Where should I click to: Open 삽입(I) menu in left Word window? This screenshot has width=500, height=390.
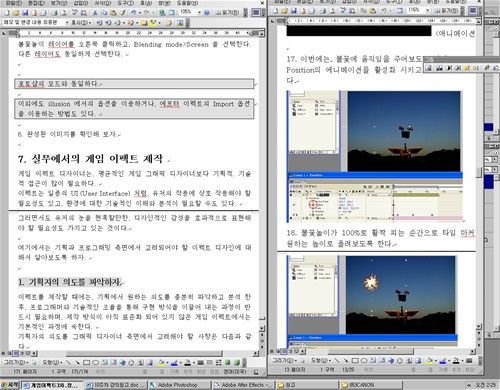(81, 3)
